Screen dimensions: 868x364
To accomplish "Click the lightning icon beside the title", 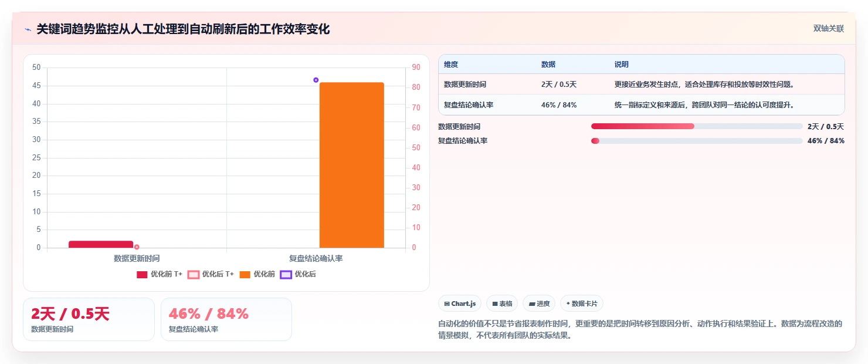I will [28, 29].
